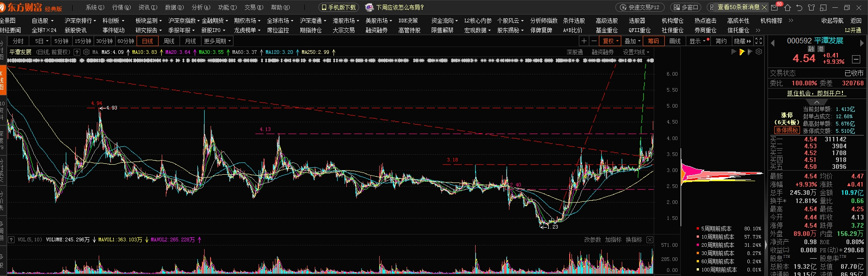Image resolution: width=868 pixels, height=276 pixels.
Task: Close the volume indicator pane X
Action: pos(650,240)
